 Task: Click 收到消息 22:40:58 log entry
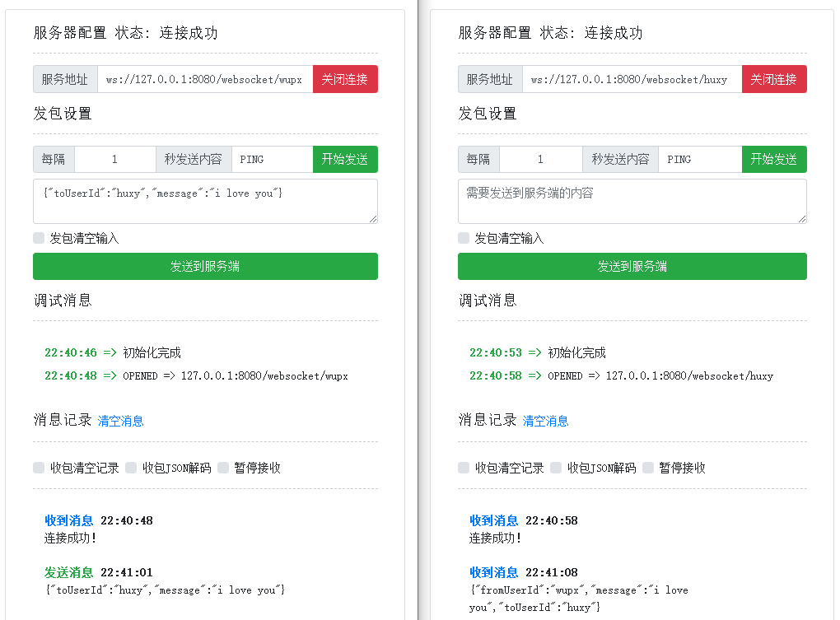[x=524, y=520]
